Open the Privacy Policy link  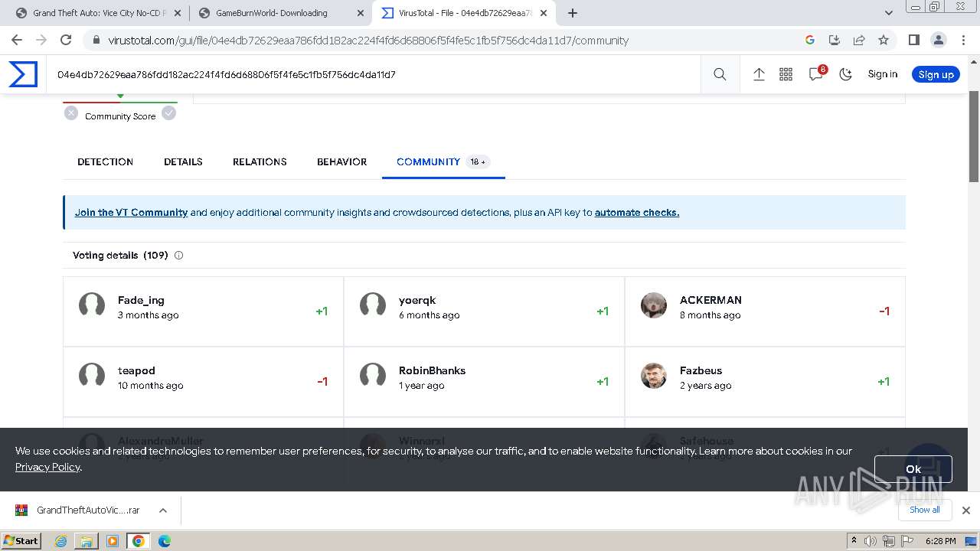(47, 467)
